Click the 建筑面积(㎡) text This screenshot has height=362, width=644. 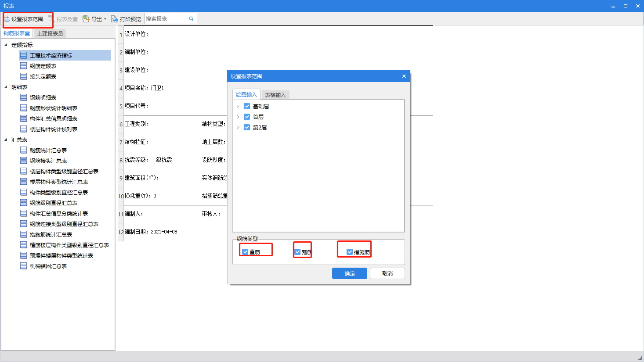click(x=141, y=178)
